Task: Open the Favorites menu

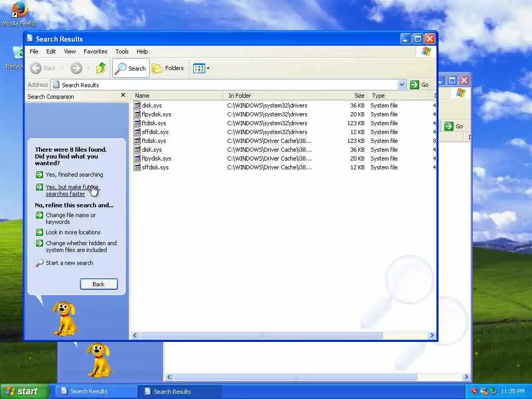Action: click(x=96, y=51)
